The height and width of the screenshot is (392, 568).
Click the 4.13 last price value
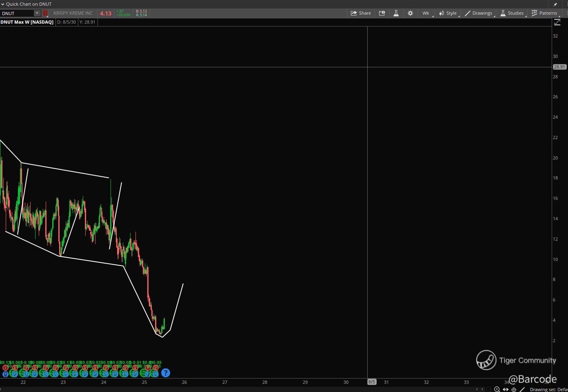point(106,13)
